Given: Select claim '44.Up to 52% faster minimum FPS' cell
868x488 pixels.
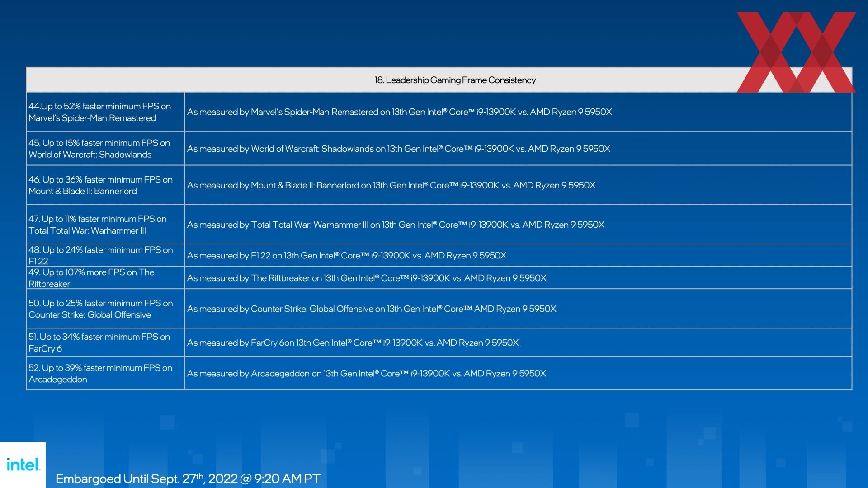Looking at the screenshot, I should coord(105,112).
